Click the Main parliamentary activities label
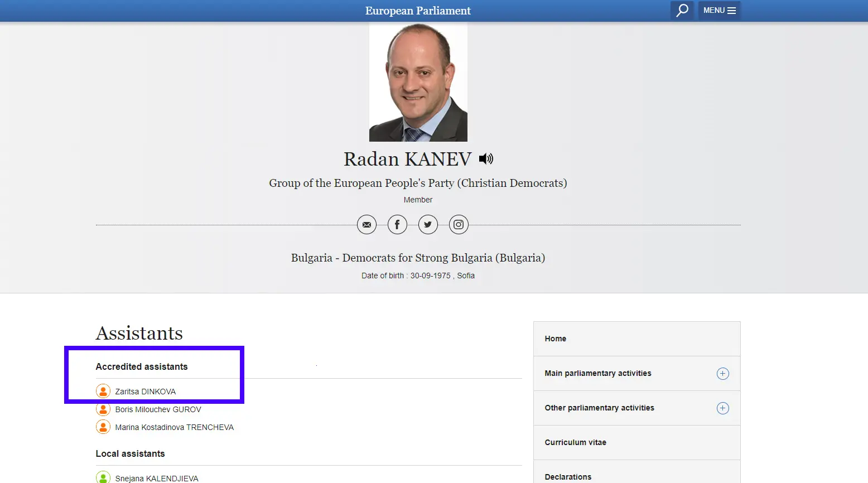The width and height of the screenshot is (868, 483). (x=597, y=373)
